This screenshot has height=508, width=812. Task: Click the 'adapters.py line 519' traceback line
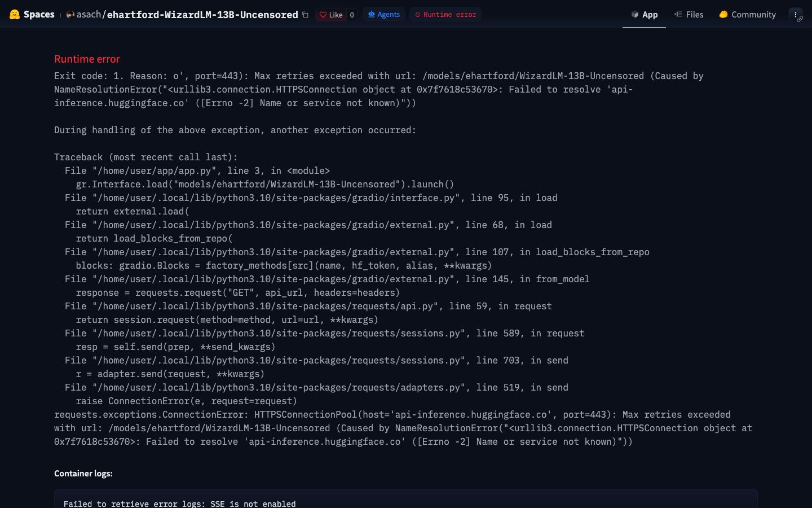tap(316, 387)
